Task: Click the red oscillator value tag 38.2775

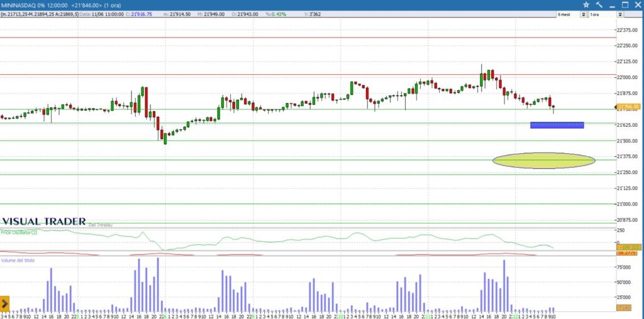Action: [628, 253]
